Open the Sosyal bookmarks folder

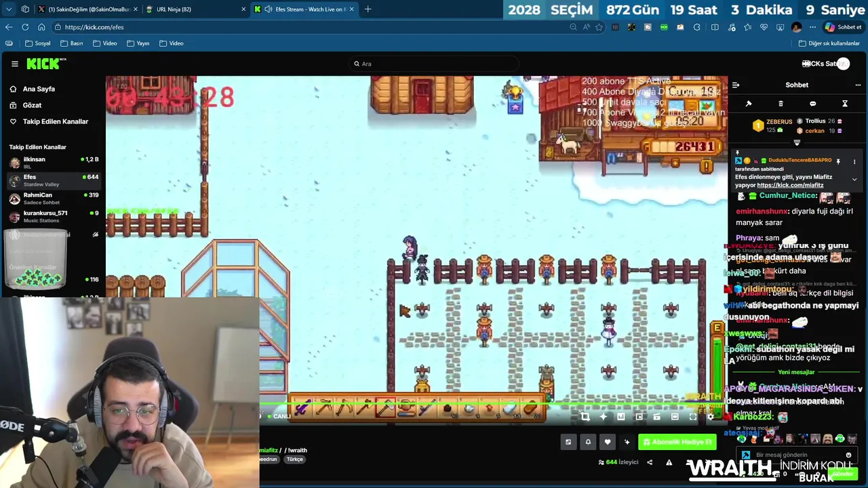point(37,43)
